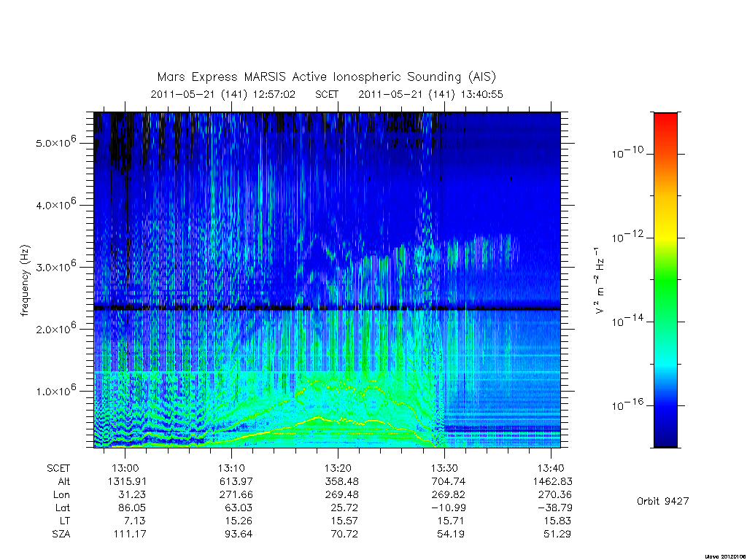The width and height of the screenshot is (747, 560).
Task: Click the plot title 'Mars Express MARSIS Active Ionospheric Sounding (AIS)'
Action: point(326,77)
